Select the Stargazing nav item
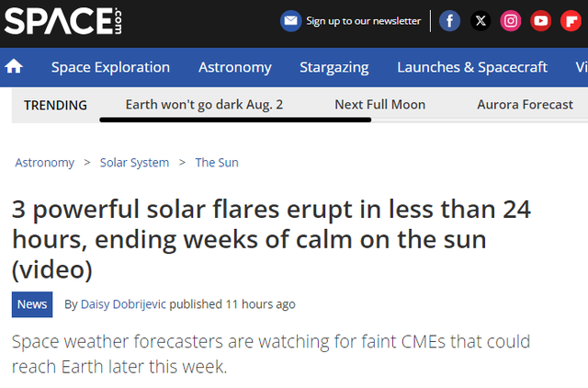 tap(334, 67)
